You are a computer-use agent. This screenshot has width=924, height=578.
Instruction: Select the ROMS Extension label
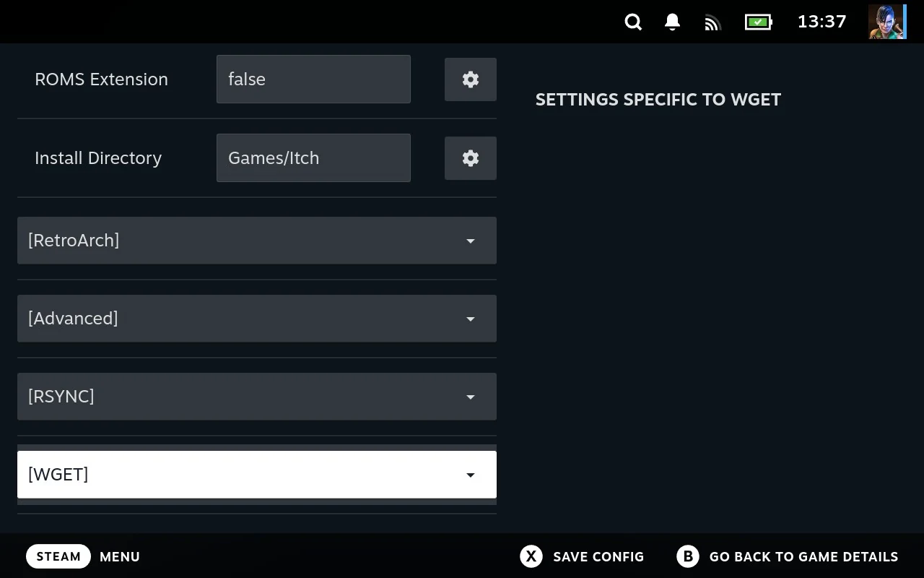coord(101,79)
